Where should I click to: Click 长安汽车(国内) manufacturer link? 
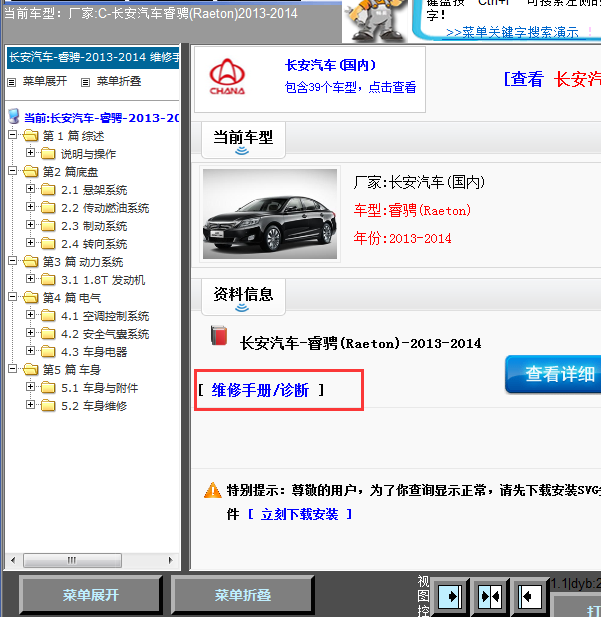(x=330, y=65)
